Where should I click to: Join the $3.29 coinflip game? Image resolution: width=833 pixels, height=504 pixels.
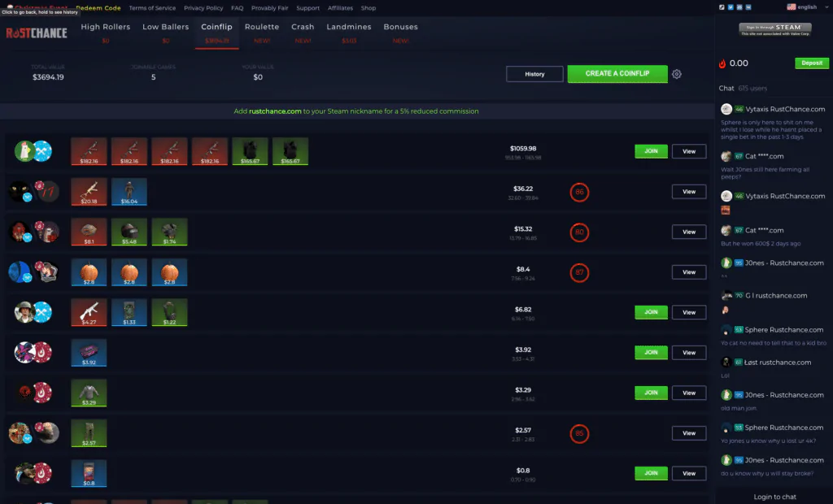pos(651,393)
